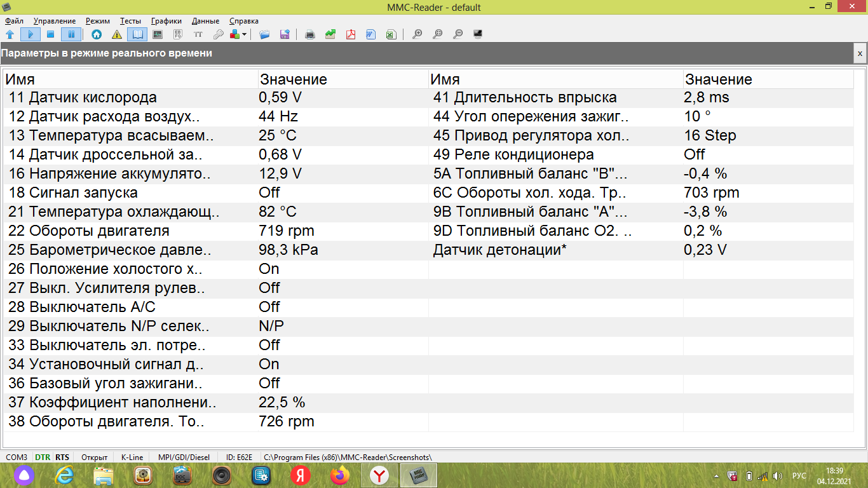Pause real-time data with the pause button

(71, 34)
